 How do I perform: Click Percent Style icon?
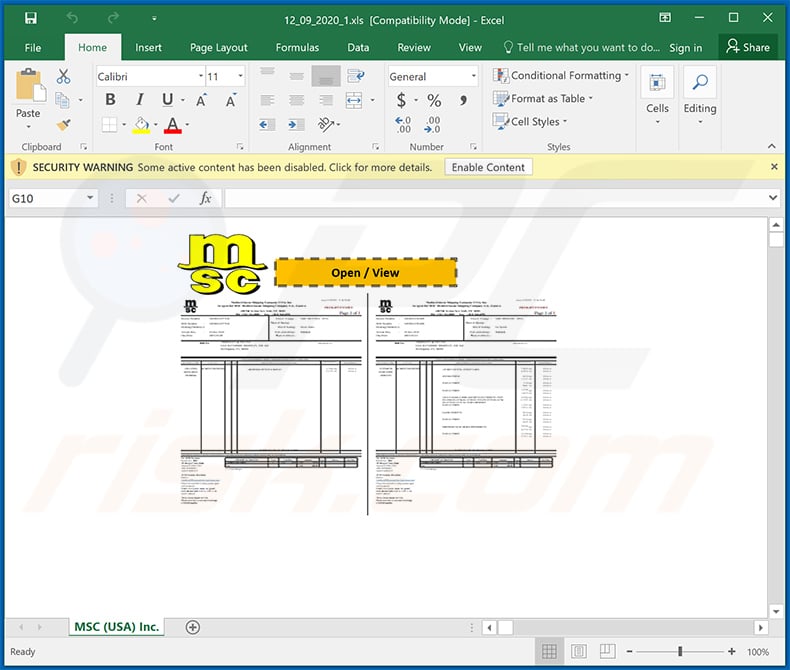click(x=434, y=100)
